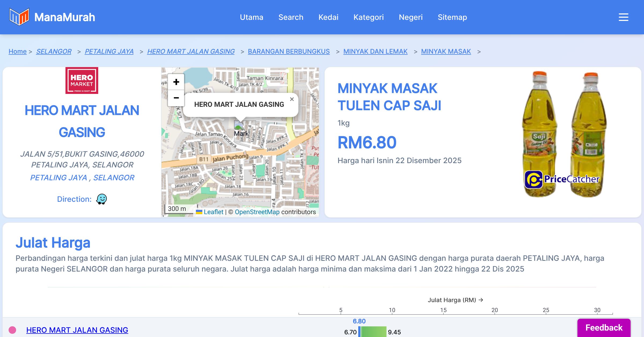Zoom in on the map
This screenshot has width=644, height=337.
coord(176,82)
